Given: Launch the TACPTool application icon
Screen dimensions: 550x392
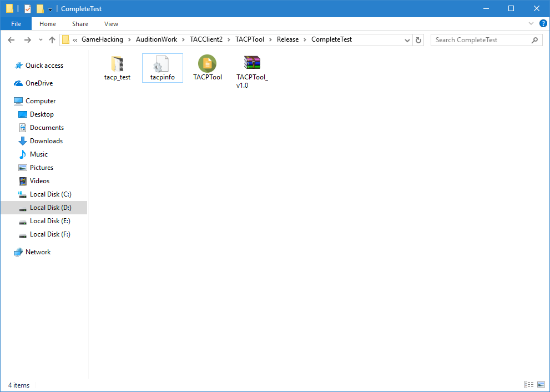Looking at the screenshot, I should (207, 68).
